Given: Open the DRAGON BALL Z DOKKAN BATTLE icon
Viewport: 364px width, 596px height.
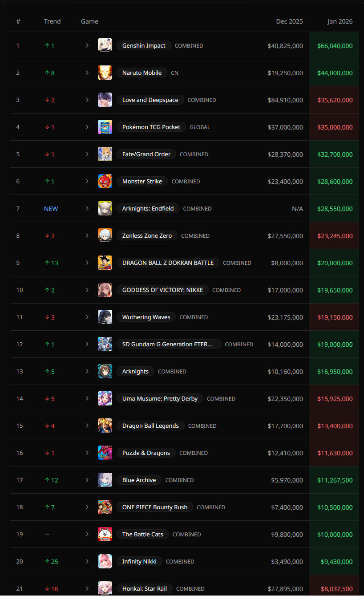Looking at the screenshot, I should (105, 263).
